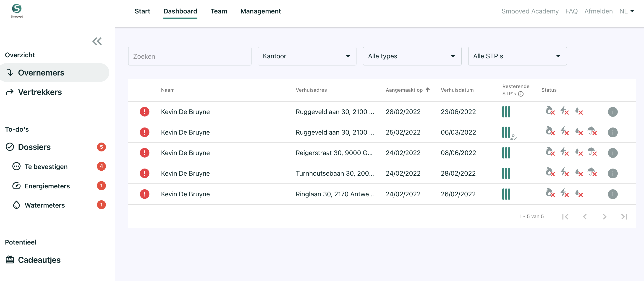Sort by Aangemaakt op column
644x281 pixels.
(408, 90)
